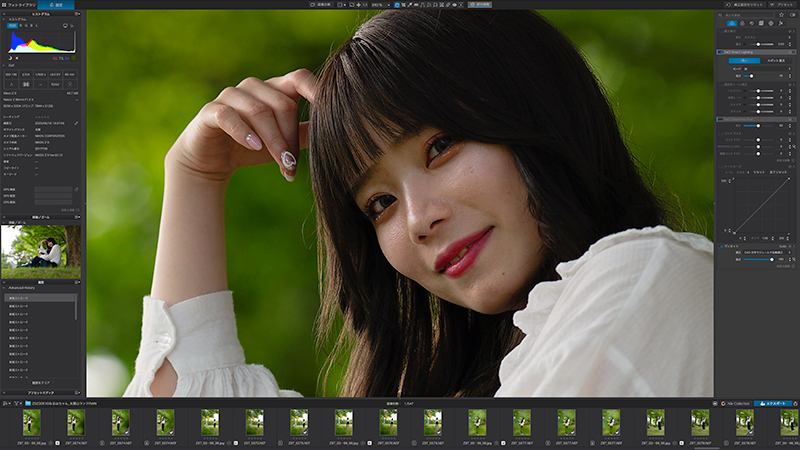The height and width of the screenshot is (450, 800).
Task: Open the histogram panel menu icon
Action: point(77,14)
